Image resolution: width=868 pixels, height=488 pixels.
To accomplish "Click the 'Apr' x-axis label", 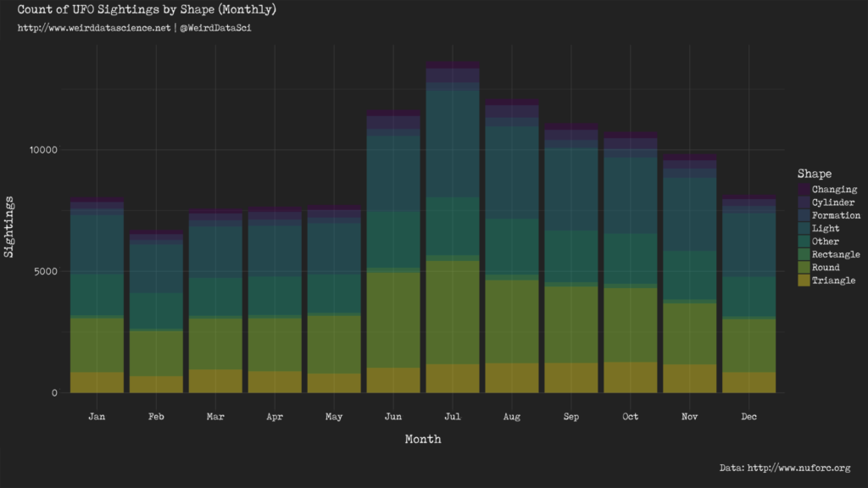I will tap(275, 417).
